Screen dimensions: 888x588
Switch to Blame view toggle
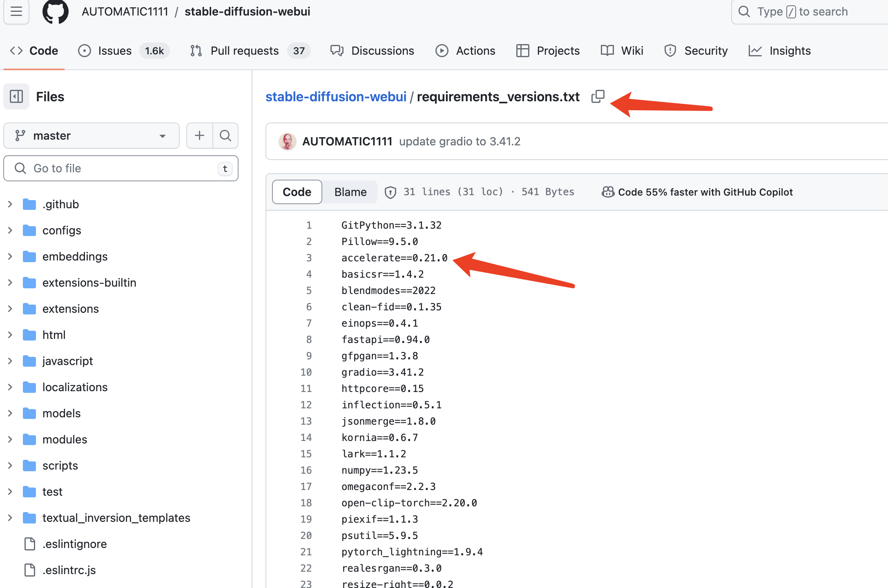(350, 192)
